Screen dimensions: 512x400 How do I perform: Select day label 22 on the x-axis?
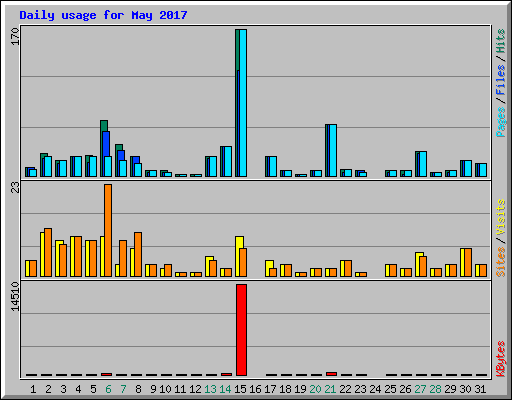345,389
